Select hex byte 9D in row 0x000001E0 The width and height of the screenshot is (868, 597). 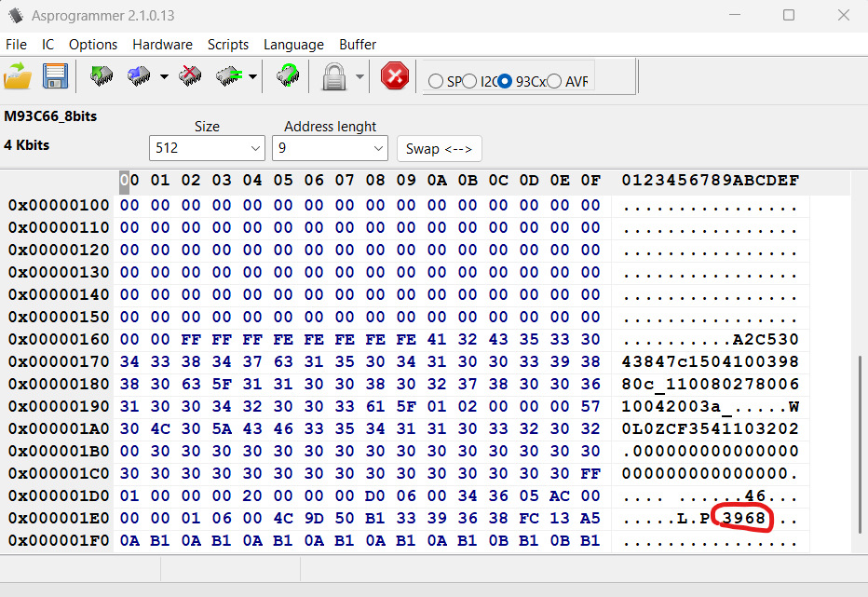point(314,519)
